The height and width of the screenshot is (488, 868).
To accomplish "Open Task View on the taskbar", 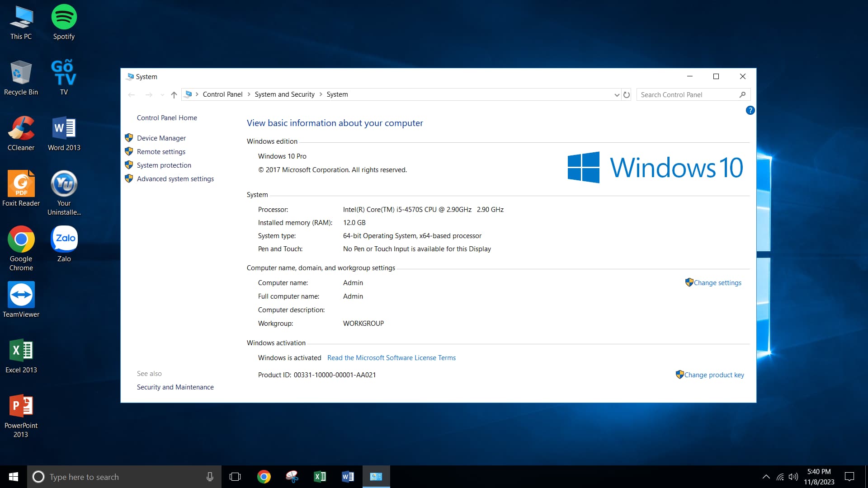I will pyautogui.click(x=235, y=477).
